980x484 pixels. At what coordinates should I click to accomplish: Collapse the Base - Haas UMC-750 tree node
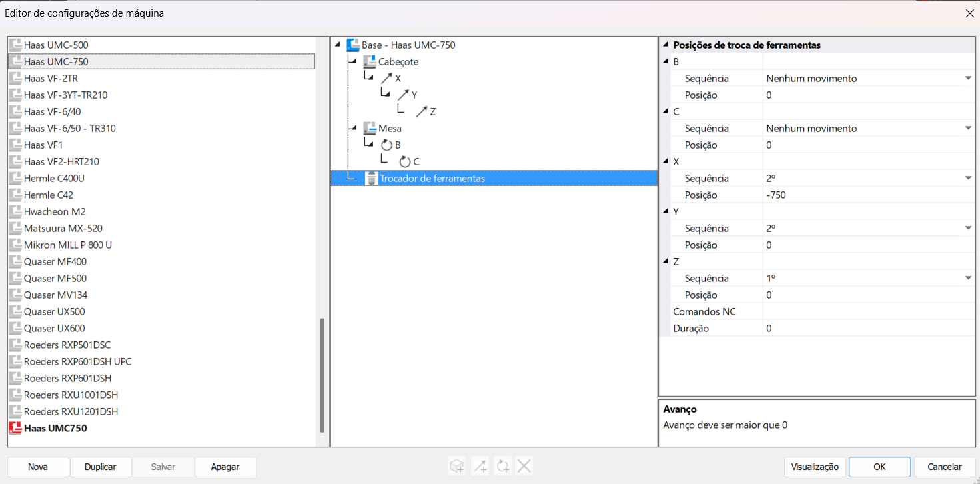coord(337,45)
